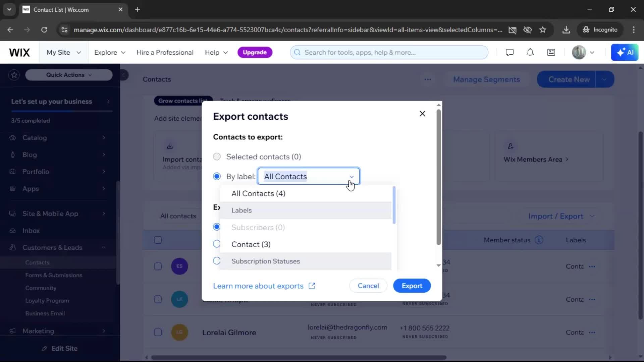This screenshot has width=644, height=362.
Task: Click the contacts table horizontal scrollbar
Action: click(299, 357)
